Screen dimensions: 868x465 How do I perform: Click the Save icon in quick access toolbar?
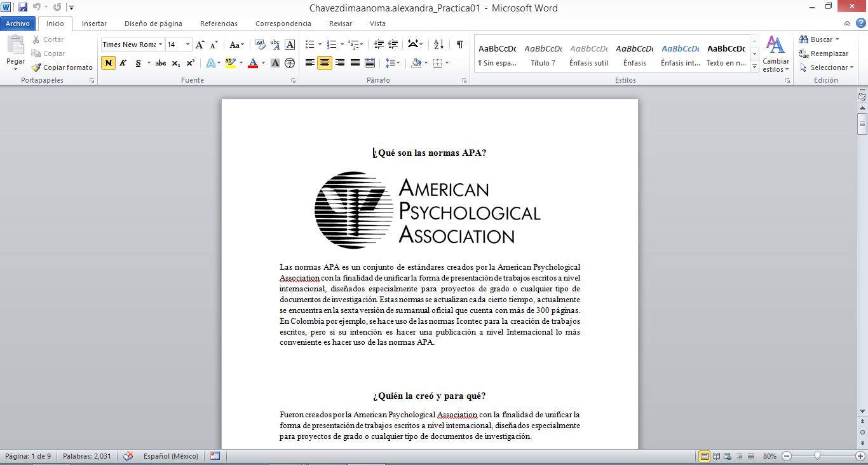click(23, 8)
